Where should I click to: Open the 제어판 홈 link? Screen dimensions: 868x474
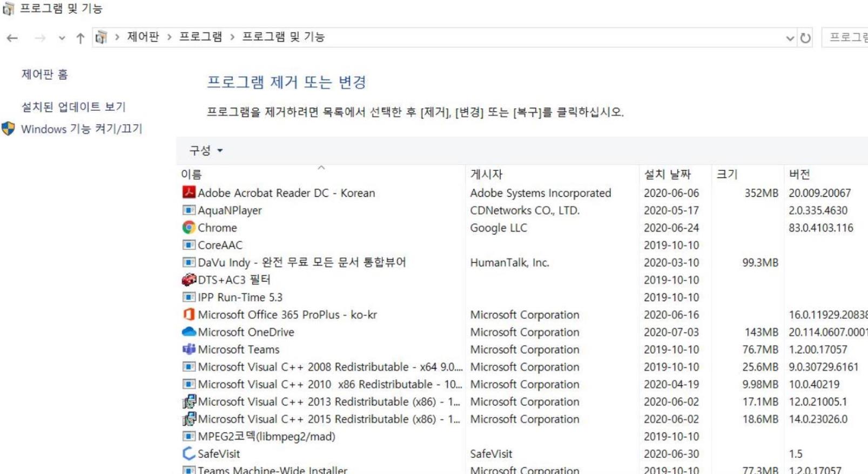tap(45, 74)
